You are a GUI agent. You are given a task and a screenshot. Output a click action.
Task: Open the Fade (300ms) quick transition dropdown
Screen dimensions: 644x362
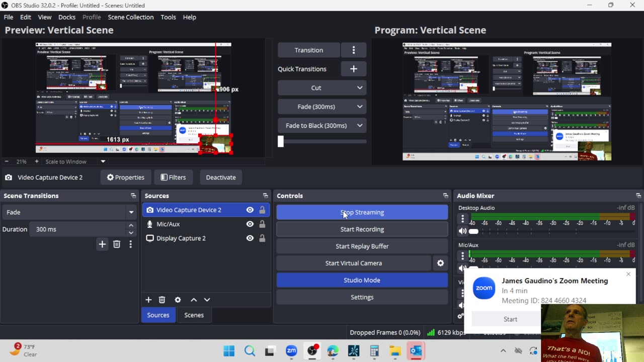(x=322, y=107)
